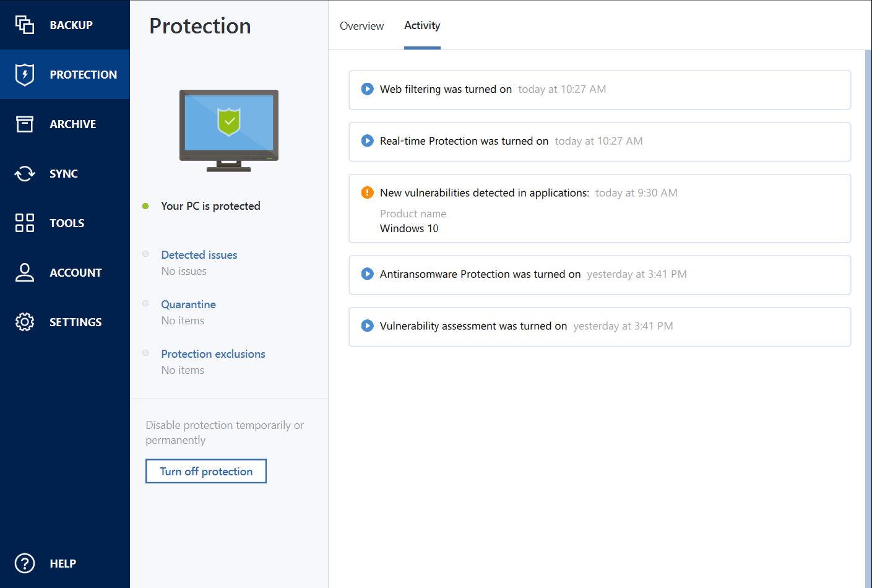
Task: Click the Account person icon
Action: coord(25,272)
